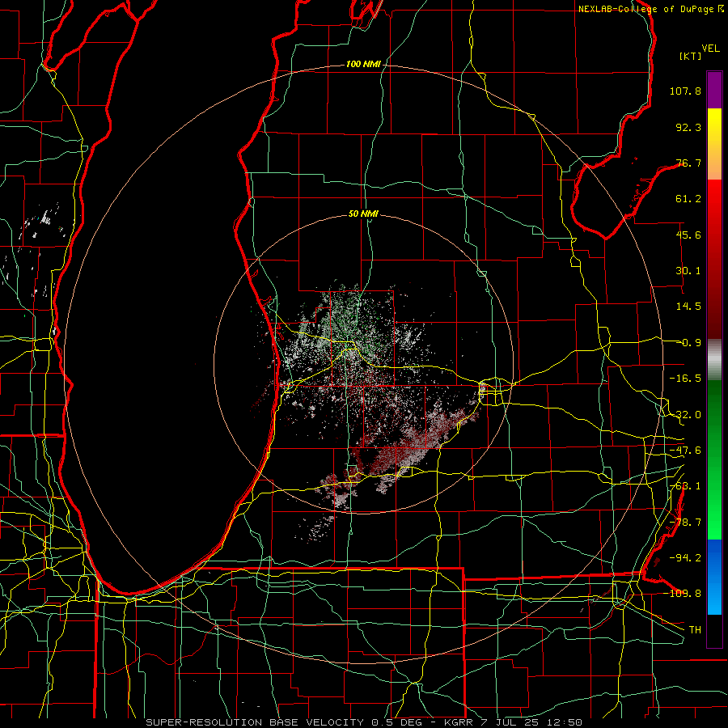Click the 100 NMI range ring label
The width and height of the screenshot is (728, 728).
[x=363, y=64]
